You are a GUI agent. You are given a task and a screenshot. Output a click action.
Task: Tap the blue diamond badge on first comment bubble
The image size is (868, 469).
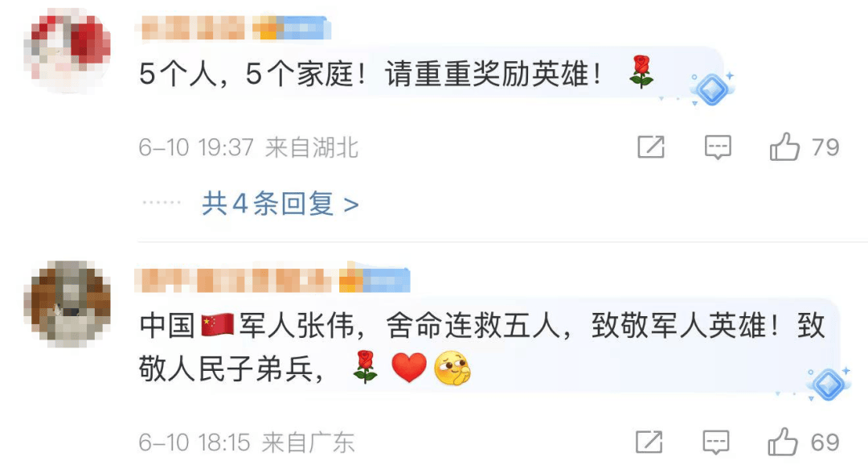point(712,88)
